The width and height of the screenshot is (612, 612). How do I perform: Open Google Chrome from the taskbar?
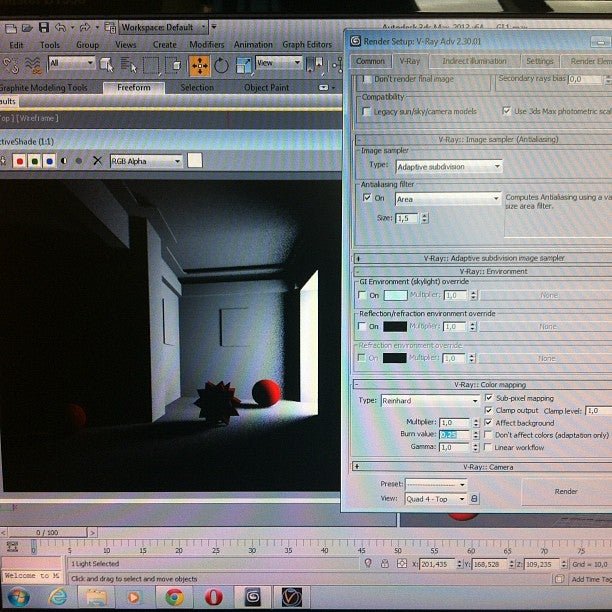pos(172,596)
